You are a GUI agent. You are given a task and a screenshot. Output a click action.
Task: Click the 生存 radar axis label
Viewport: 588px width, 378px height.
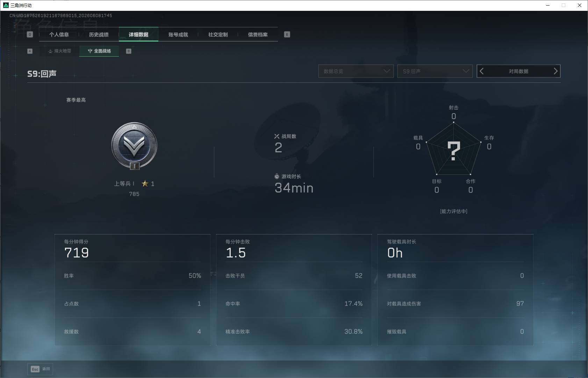pyautogui.click(x=489, y=138)
